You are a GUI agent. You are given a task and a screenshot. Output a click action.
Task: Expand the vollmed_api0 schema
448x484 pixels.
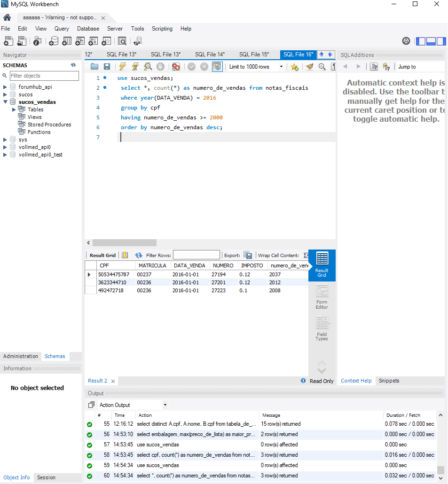5,147
